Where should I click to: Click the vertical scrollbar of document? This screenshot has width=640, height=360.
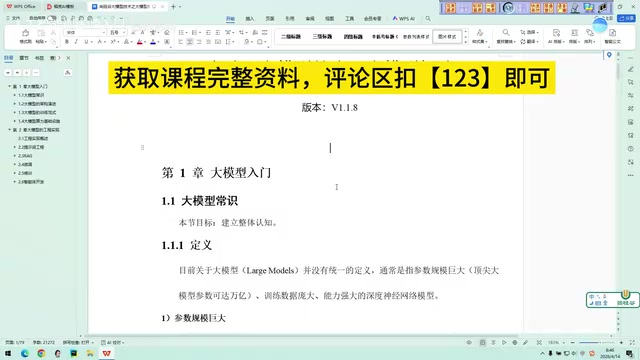tap(618, 71)
